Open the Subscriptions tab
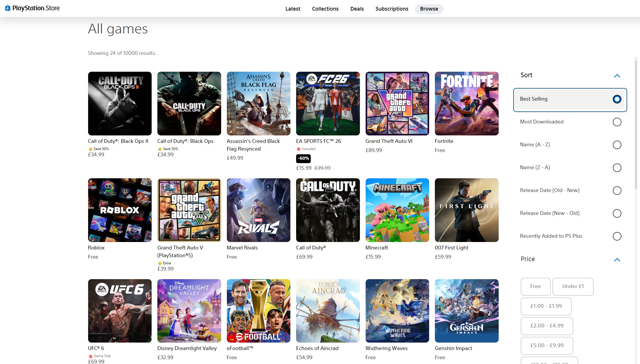This screenshot has width=640, height=364. click(392, 9)
